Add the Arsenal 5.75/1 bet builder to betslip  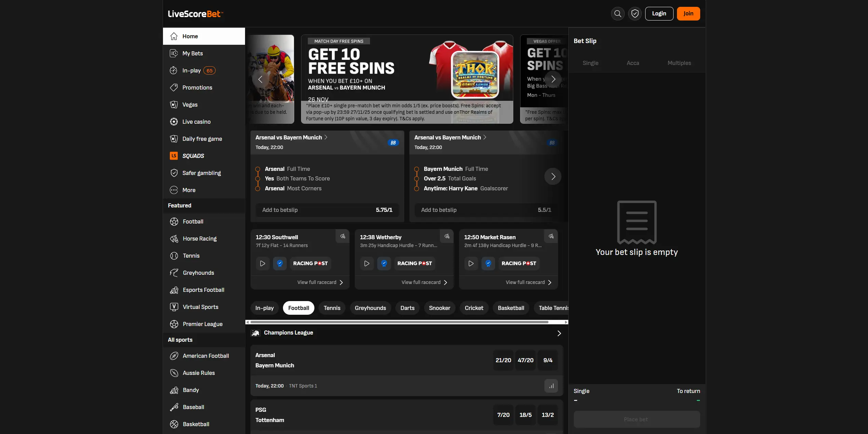pyautogui.click(x=327, y=210)
